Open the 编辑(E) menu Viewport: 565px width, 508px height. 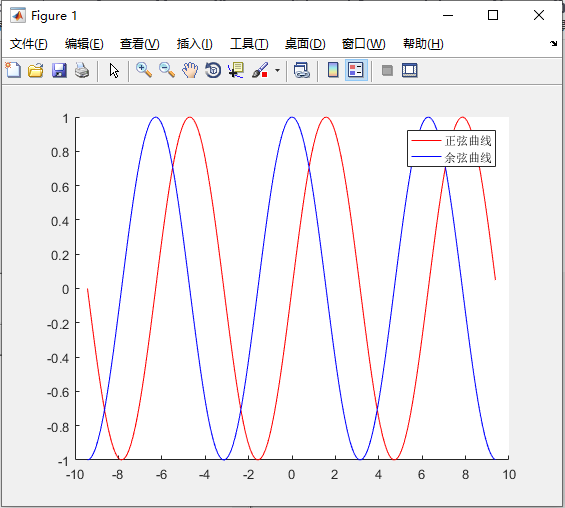[x=84, y=44]
